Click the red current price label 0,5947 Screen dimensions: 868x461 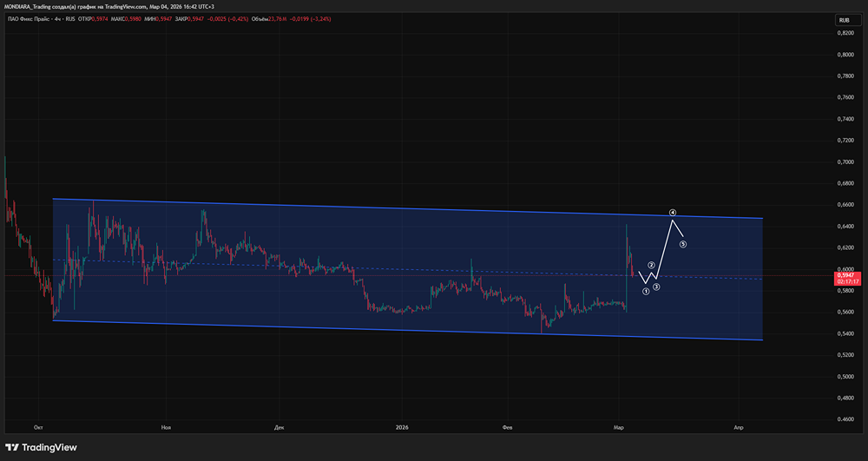coord(845,275)
